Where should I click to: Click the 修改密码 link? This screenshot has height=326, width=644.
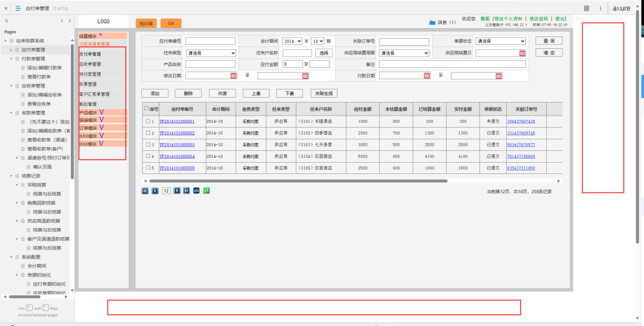click(x=538, y=19)
